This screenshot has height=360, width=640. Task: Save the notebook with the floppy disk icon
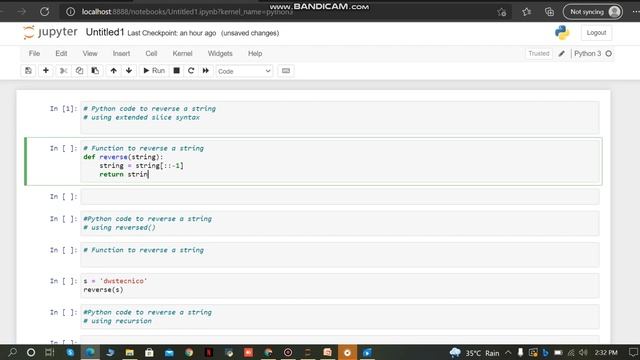point(28,71)
